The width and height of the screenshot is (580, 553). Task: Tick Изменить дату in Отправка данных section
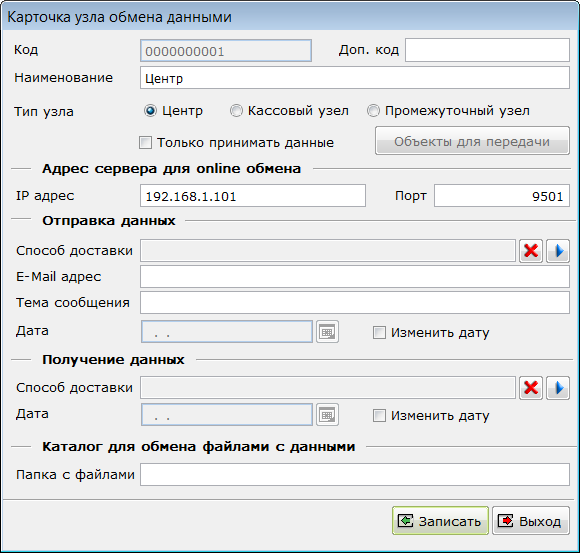380,332
